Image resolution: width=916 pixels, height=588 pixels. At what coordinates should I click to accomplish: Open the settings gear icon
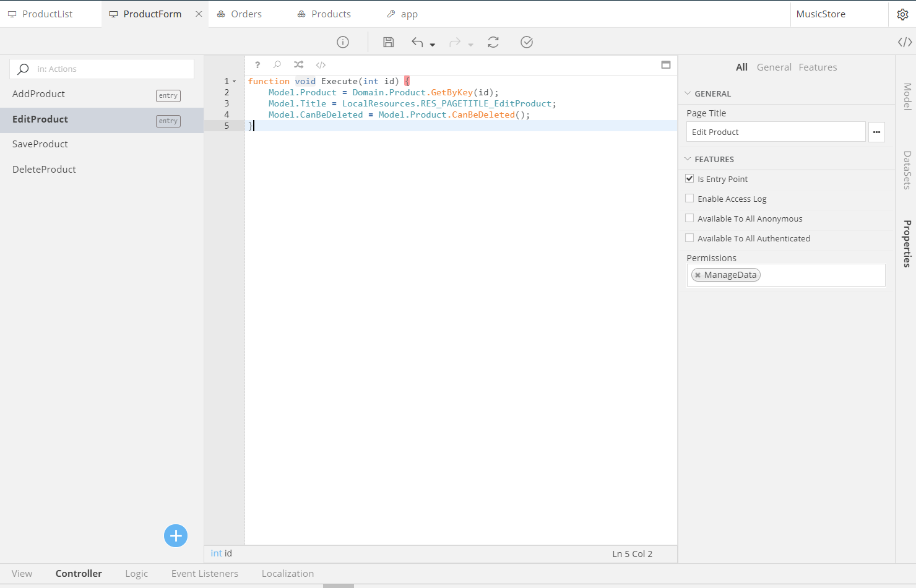902,14
